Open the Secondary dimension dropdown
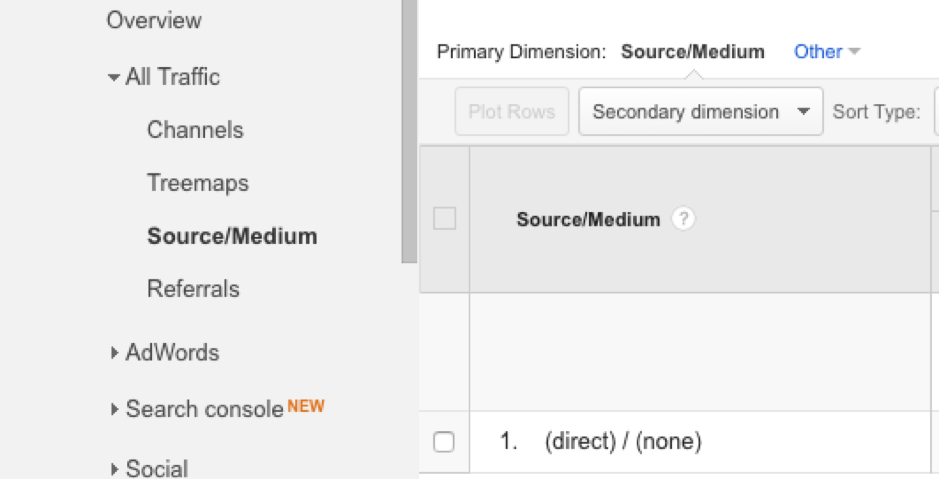939x479 pixels. click(701, 111)
